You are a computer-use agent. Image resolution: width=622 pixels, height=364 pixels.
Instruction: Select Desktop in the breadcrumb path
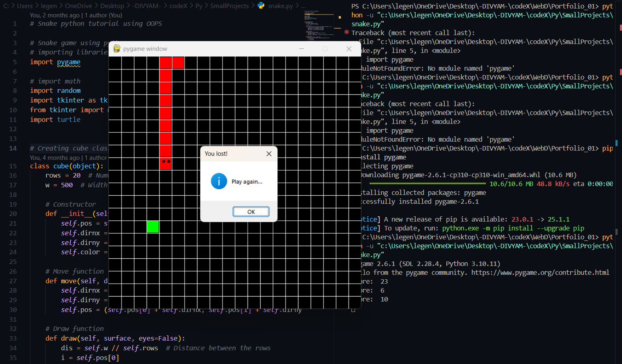112,6
